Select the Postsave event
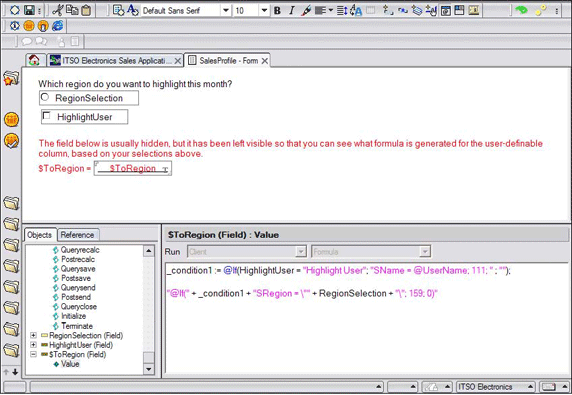572x395 pixels. tap(76, 278)
